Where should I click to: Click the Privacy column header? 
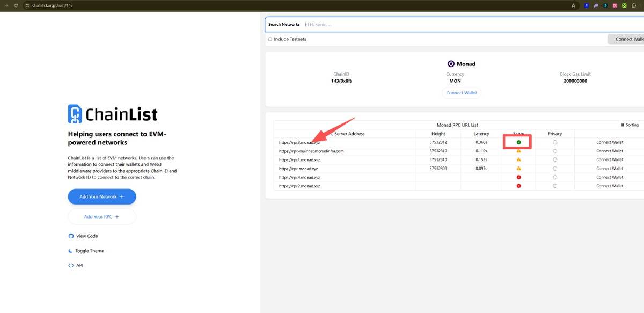click(555, 134)
